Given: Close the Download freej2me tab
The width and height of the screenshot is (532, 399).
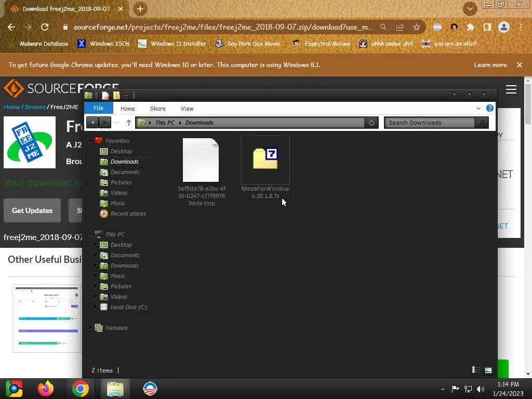Looking at the screenshot, I should (x=121, y=9).
